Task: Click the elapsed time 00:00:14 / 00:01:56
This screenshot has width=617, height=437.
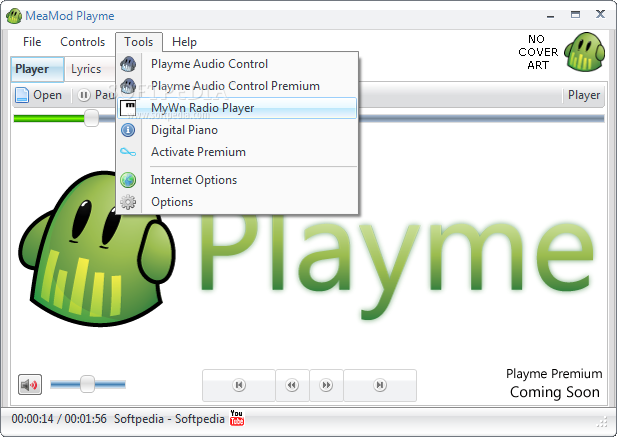Action: (x=59, y=419)
